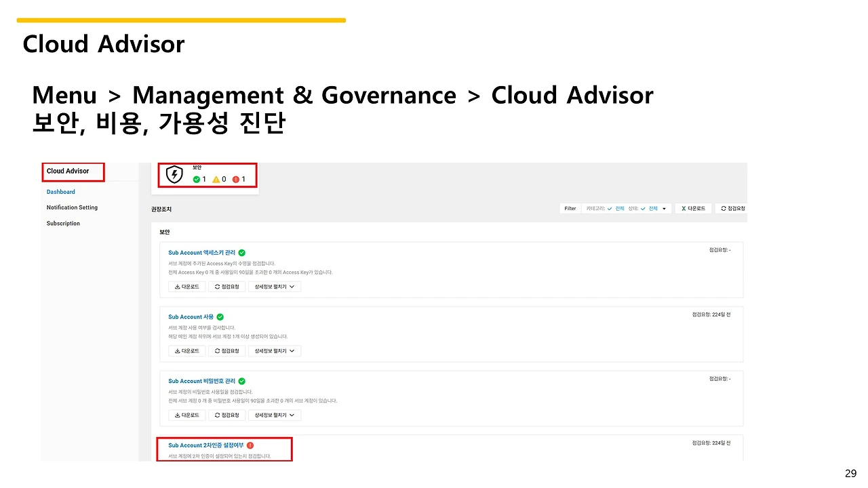
Task: Open the Sub Account 2차인증 설정여부 link
Action: click(x=206, y=445)
